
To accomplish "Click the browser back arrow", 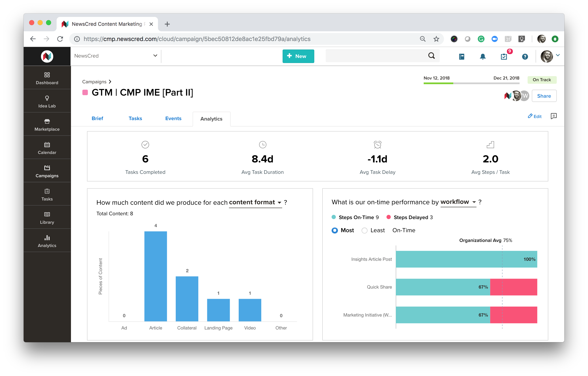I will coord(33,39).
